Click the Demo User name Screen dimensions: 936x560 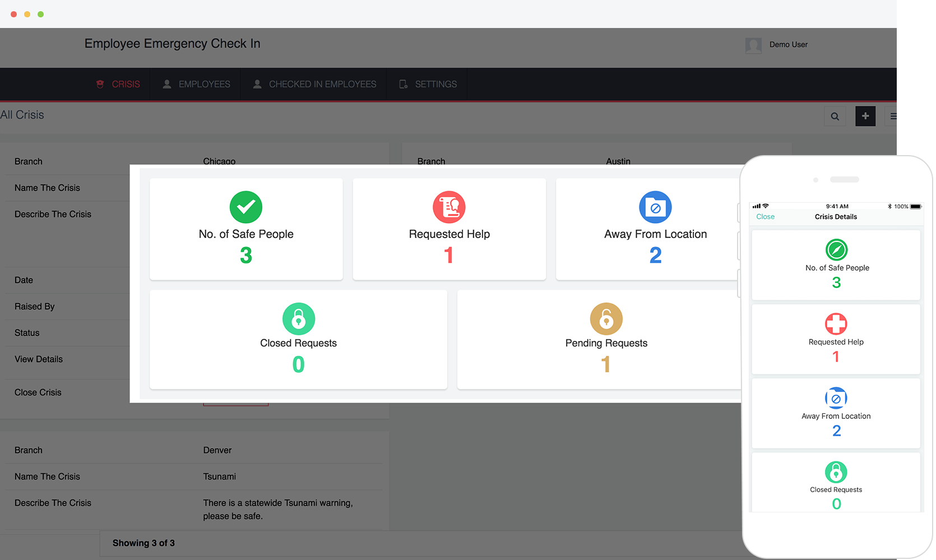pos(789,45)
